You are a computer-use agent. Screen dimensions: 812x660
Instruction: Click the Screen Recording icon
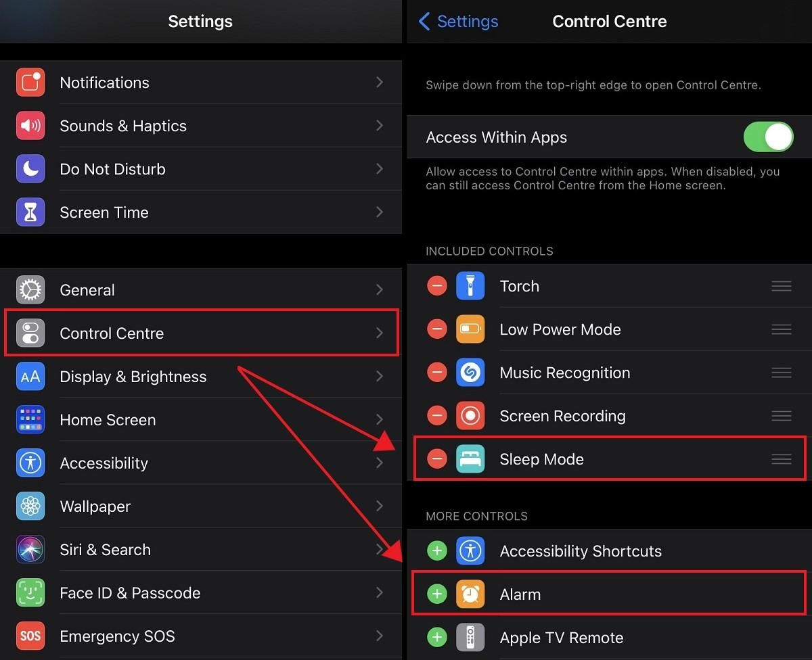pos(470,415)
